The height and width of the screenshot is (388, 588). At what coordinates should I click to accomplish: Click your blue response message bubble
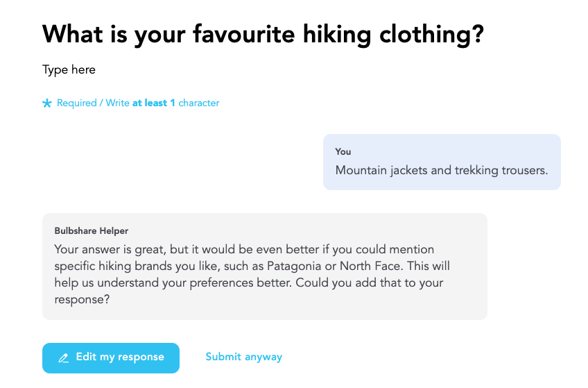tap(442, 162)
